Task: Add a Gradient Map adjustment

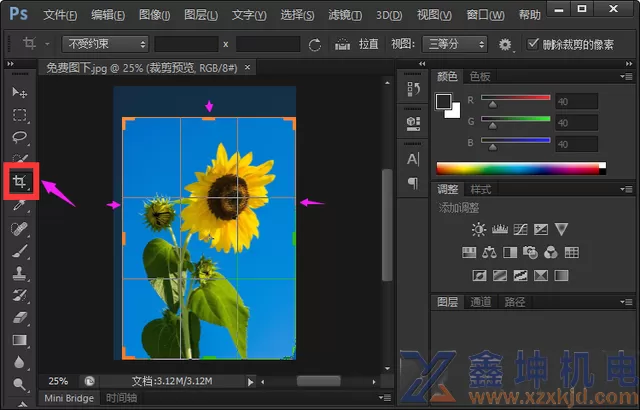Action: (x=561, y=275)
